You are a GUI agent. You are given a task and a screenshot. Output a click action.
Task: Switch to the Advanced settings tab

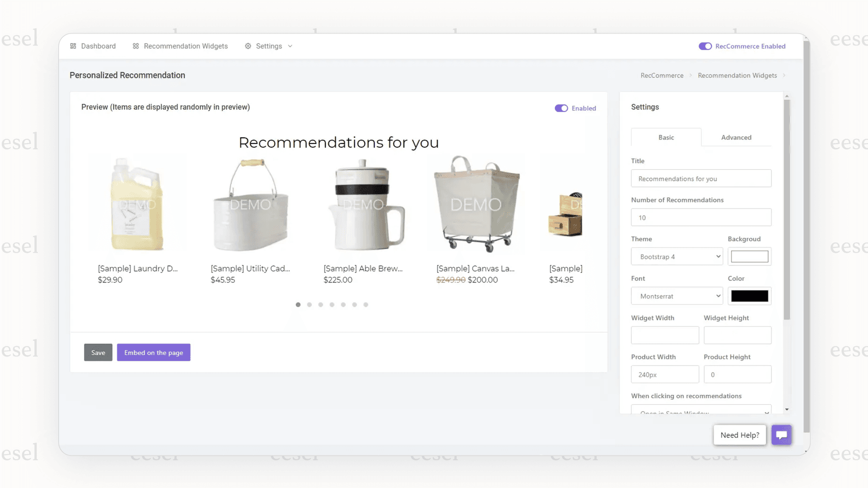(736, 137)
